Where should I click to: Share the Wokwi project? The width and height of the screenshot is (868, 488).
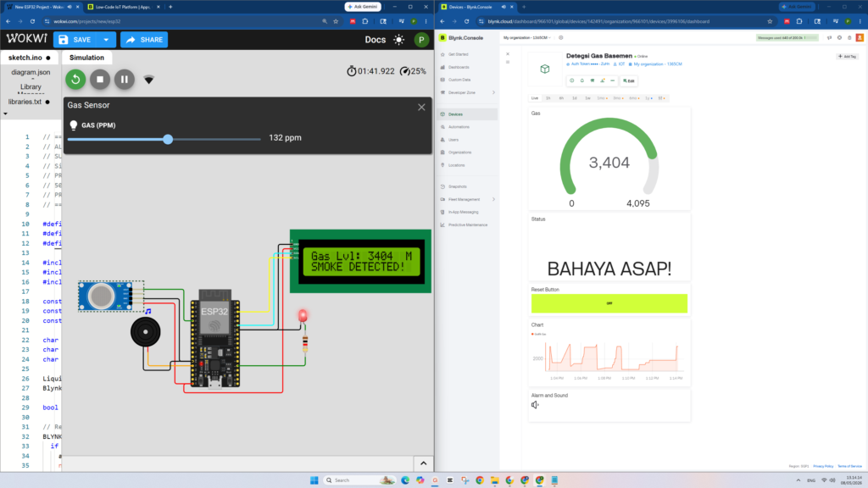coord(144,40)
